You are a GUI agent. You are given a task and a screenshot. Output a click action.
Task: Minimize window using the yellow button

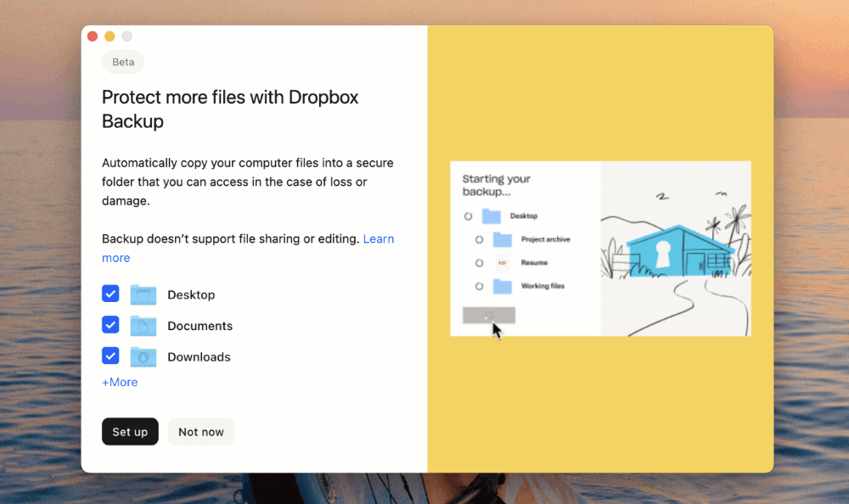(110, 36)
